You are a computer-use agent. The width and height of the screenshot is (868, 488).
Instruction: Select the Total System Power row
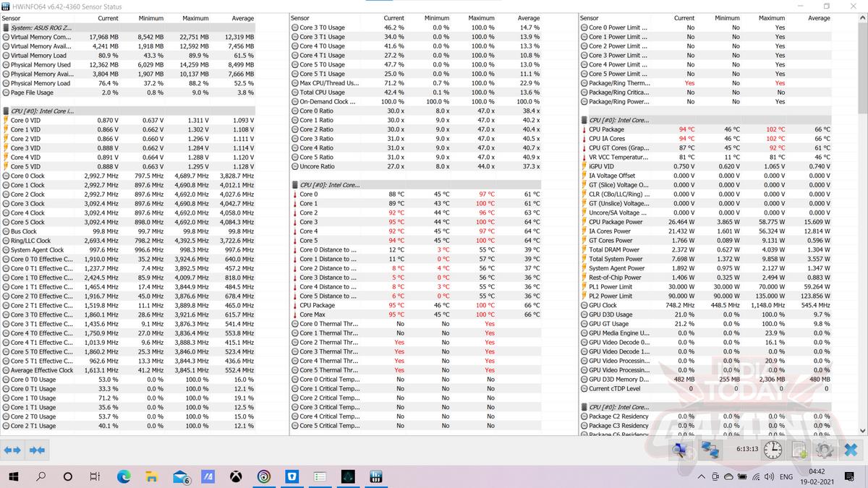(706, 259)
